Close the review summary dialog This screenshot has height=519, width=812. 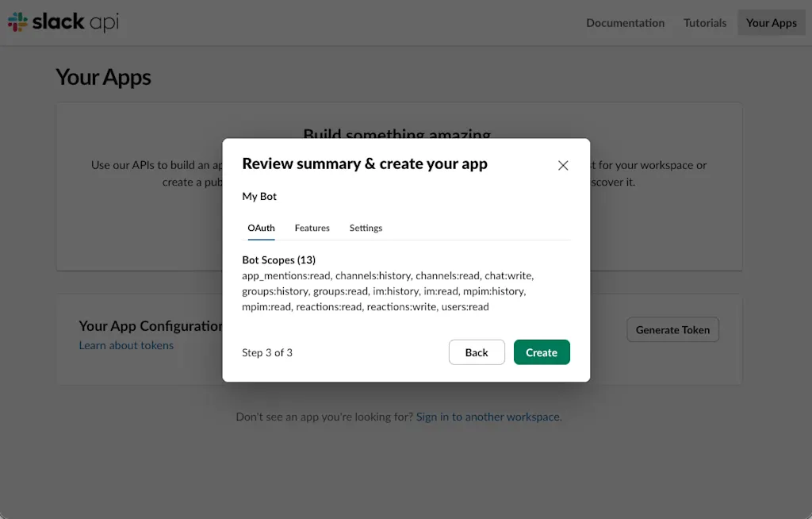click(563, 165)
